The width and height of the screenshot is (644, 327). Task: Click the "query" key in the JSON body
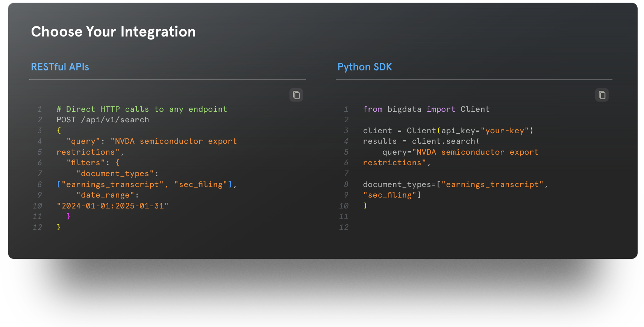83,141
